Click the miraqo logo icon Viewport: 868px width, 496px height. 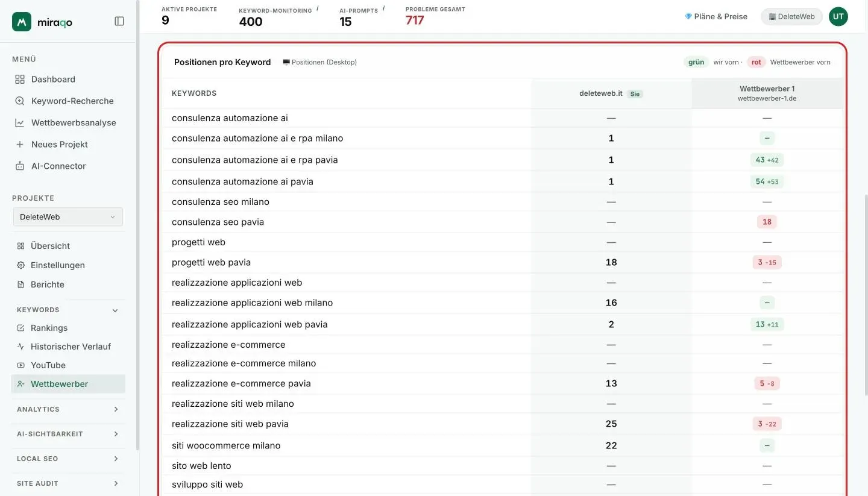(22, 22)
